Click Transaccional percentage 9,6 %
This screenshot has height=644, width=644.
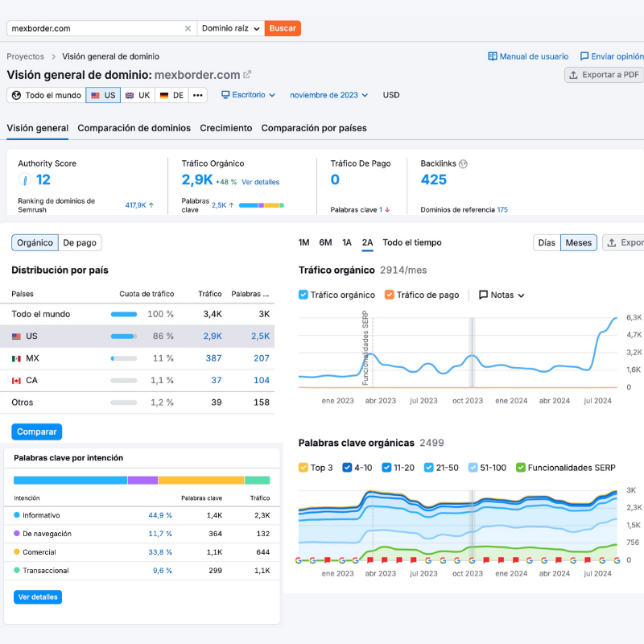point(163,571)
